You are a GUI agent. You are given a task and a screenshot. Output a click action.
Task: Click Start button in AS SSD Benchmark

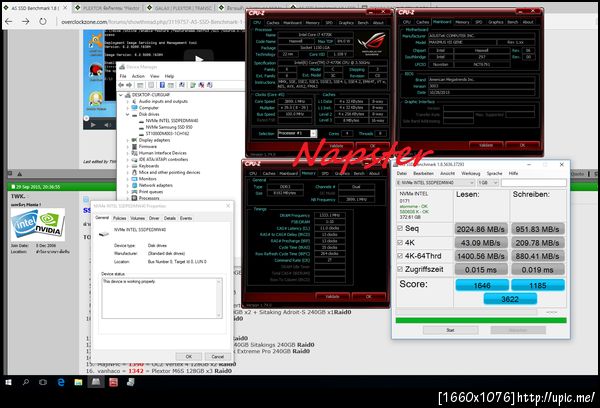450,330
